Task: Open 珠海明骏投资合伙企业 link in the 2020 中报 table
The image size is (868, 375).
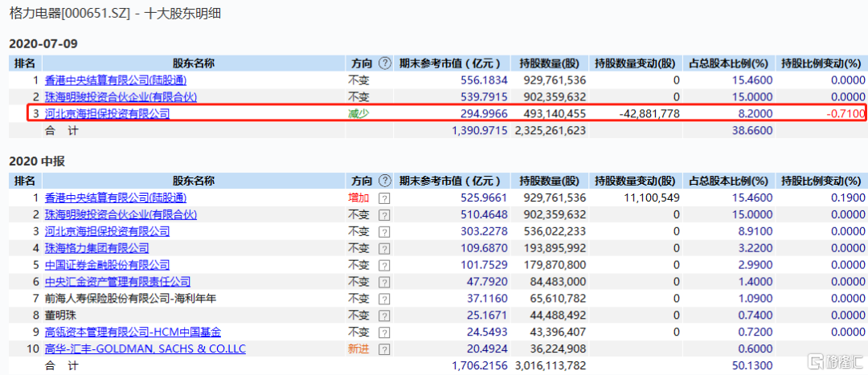Action: (121, 214)
